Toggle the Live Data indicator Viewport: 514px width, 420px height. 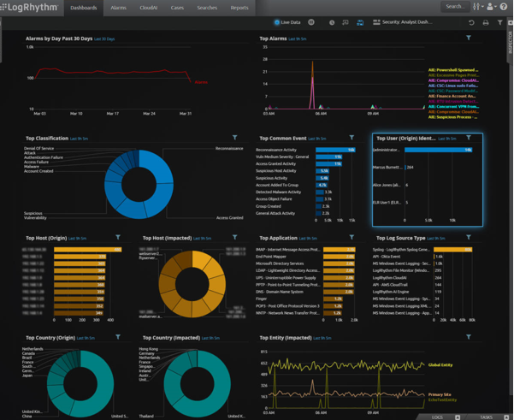click(287, 22)
